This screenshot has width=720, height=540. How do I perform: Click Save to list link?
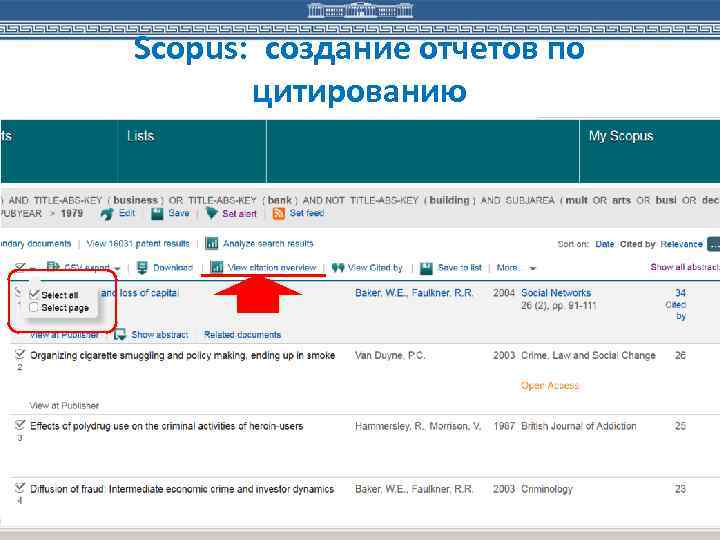(460, 267)
